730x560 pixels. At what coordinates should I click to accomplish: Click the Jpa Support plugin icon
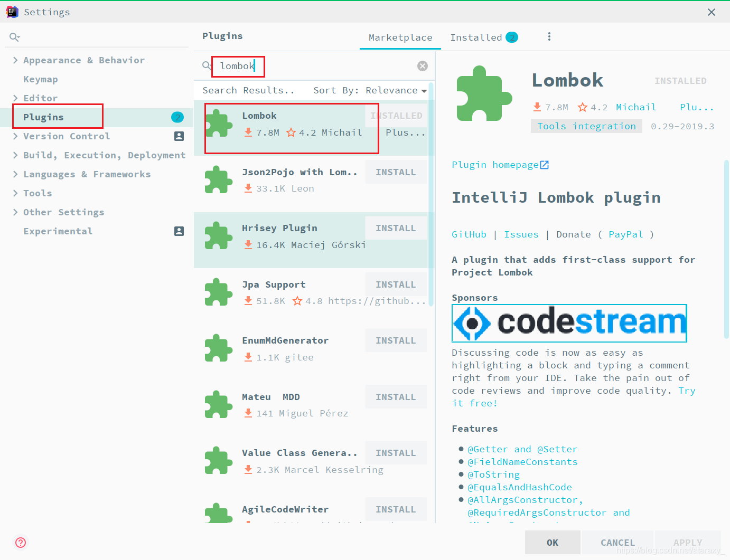point(219,292)
